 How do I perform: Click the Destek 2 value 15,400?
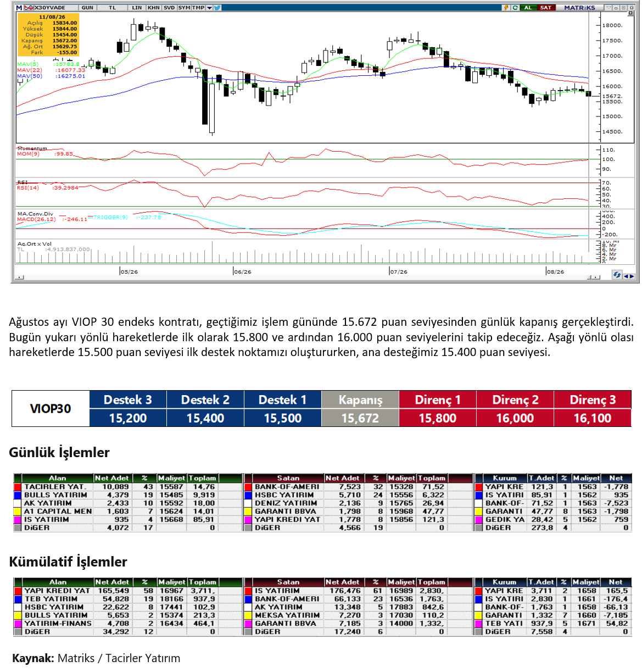205,418
